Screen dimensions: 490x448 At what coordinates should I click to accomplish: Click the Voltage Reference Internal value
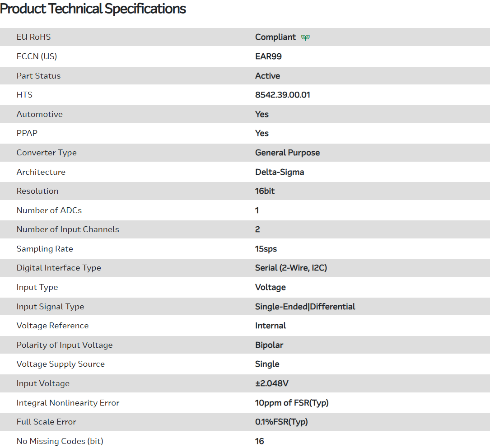click(x=271, y=326)
